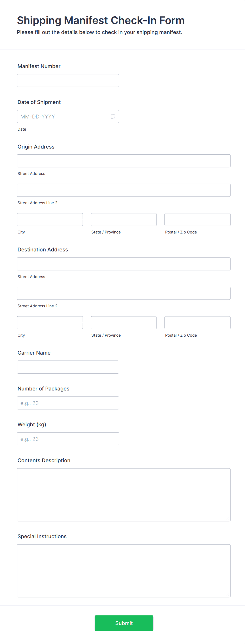Click the Manifest Number input field
Screen dimensions: 245x644
pyautogui.click(x=68, y=80)
